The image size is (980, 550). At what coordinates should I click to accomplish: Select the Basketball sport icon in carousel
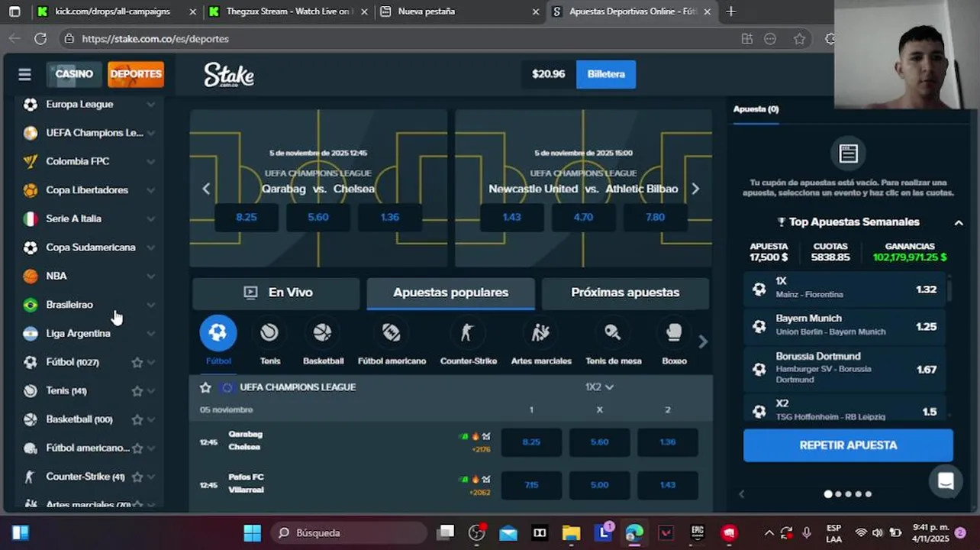(x=323, y=333)
